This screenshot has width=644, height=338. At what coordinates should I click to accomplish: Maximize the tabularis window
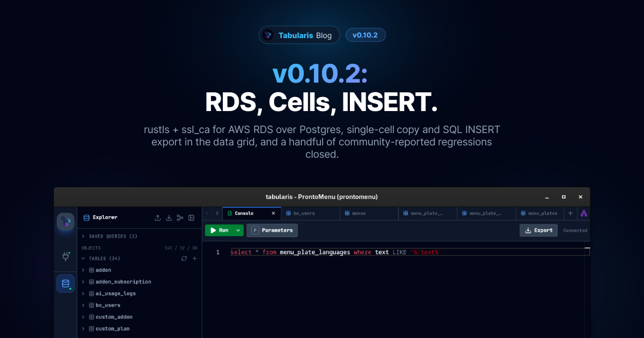563,197
